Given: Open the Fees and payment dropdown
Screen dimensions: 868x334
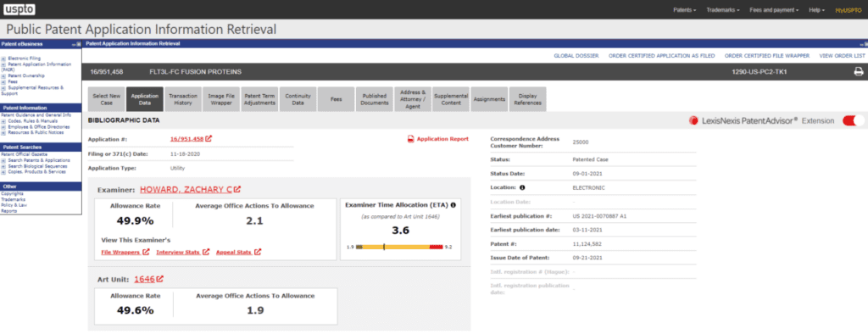Looking at the screenshot, I should 773,10.
